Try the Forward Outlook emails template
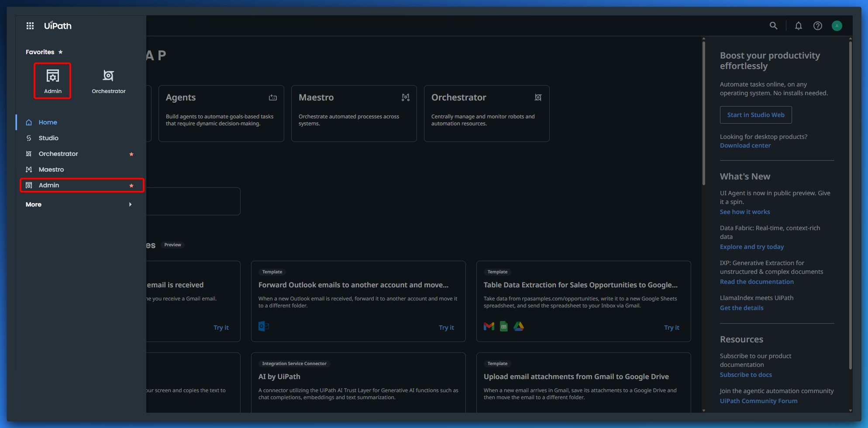The height and width of the screenshot is (428, 868). tap(446, 328)
